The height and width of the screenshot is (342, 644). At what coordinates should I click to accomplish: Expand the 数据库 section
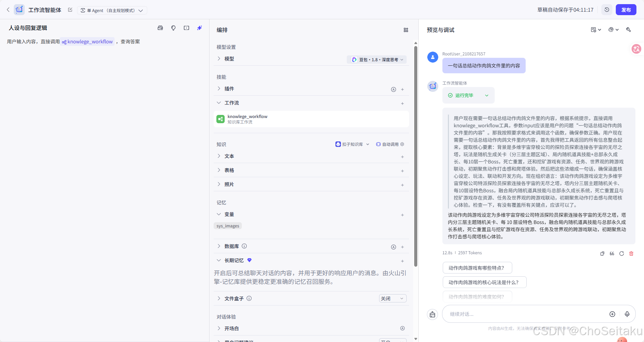(x=219, y=246)
